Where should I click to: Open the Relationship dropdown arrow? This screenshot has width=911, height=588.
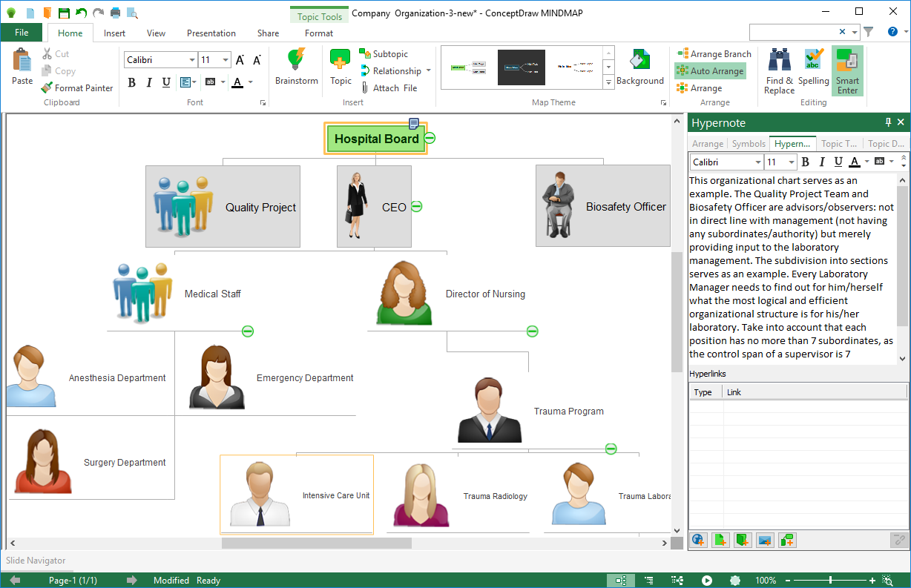click(428, 71)
